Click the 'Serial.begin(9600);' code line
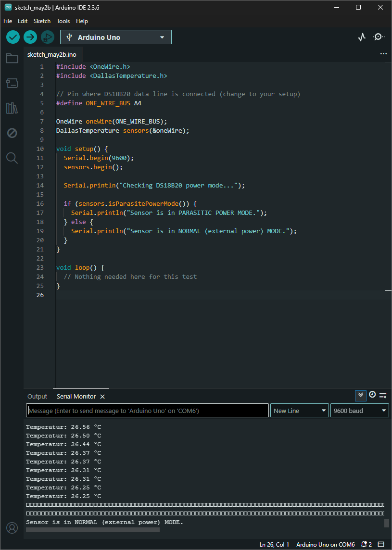Viewport: 392px width, 550px height. tap(99, 158)
